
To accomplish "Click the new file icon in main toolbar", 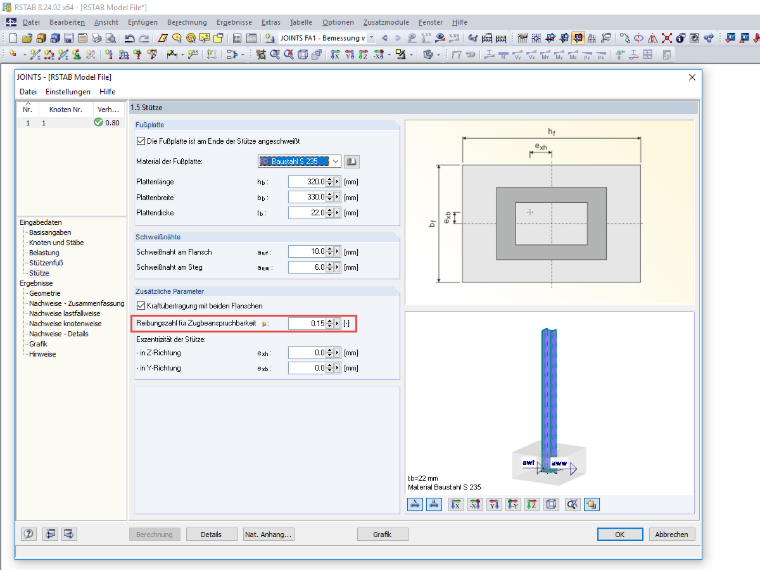I will point(13,38).
